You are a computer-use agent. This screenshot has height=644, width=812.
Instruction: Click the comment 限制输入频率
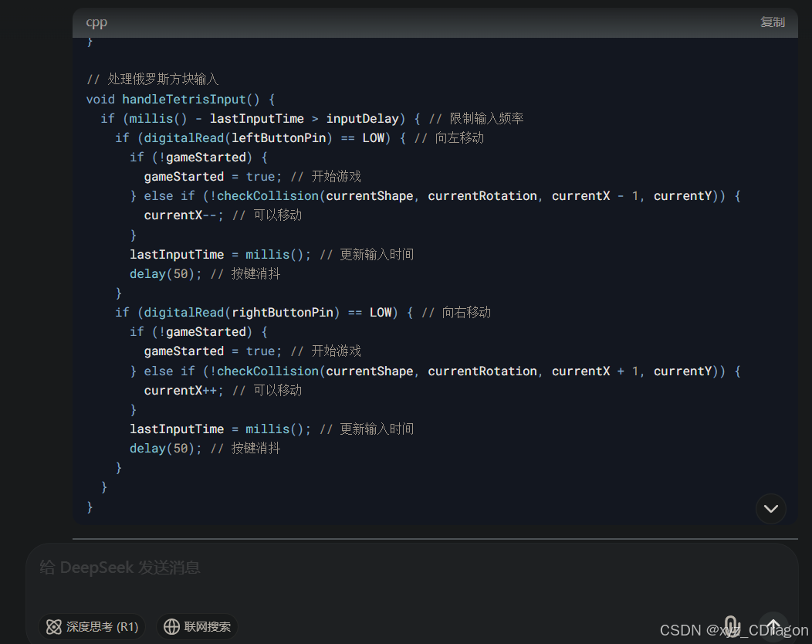coord(476,119)
